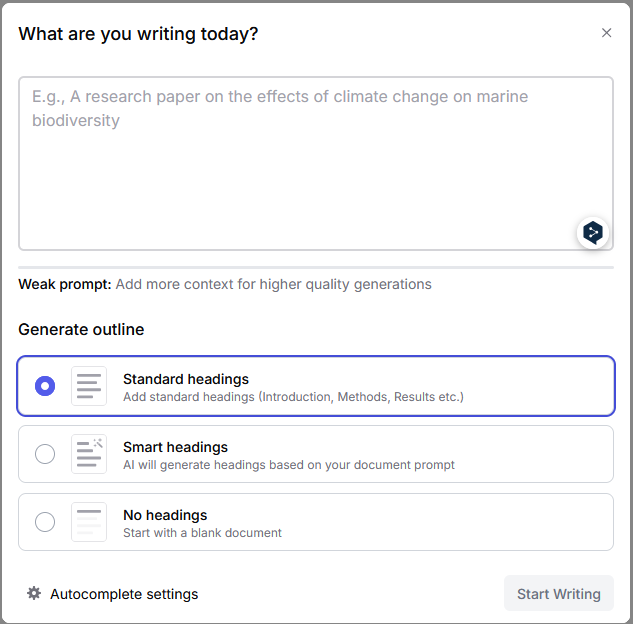Click the "No headings" option title
Image resolution: width=633 pixels, height=624 pixels.
tap(165, 515)
